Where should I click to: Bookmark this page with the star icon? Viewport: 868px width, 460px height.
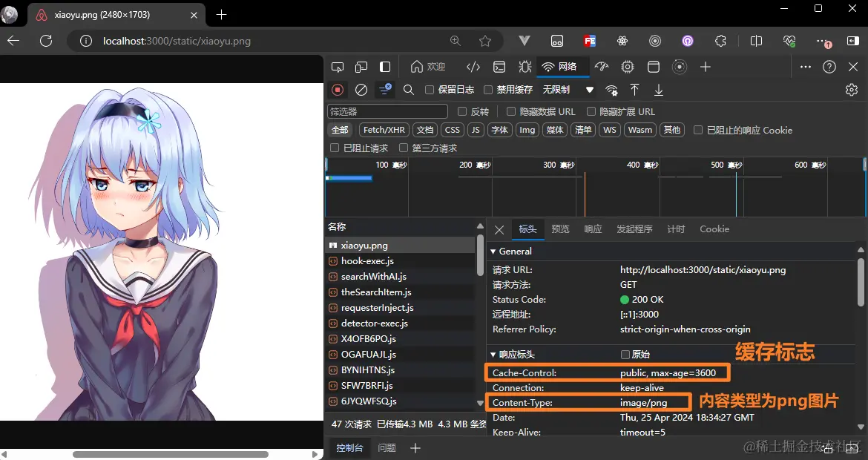click(485, 41)
